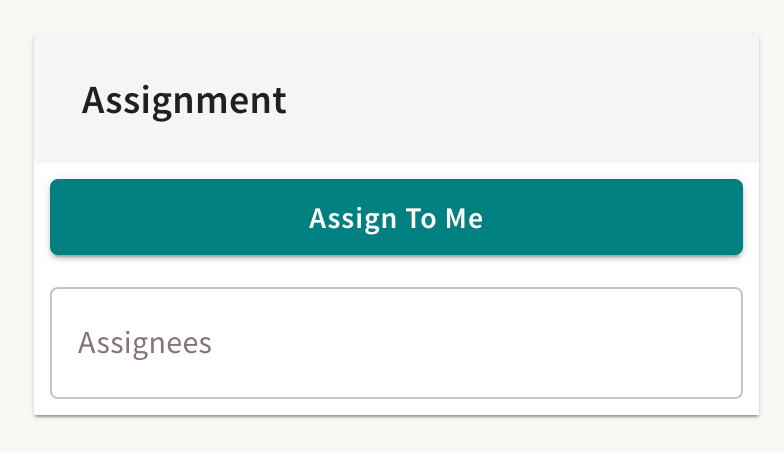
Task: Click the Assign To Me button
Action: pyautogui.click(x=396, y=217)
